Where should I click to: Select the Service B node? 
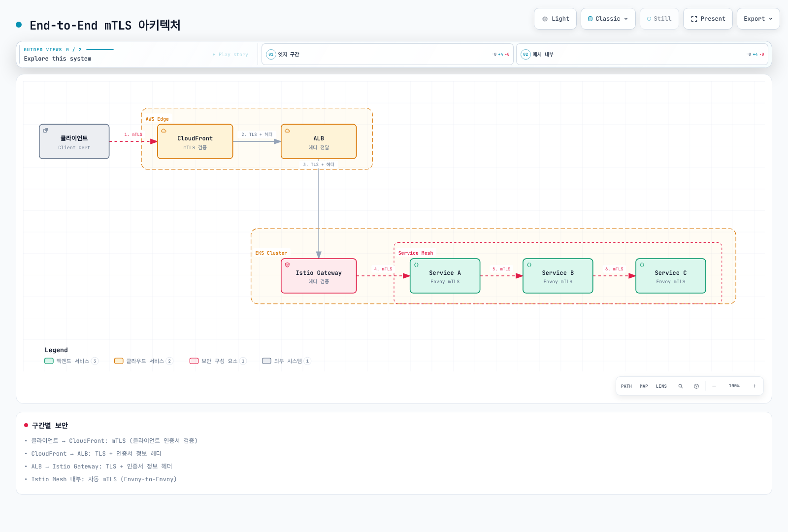(558, 276)
